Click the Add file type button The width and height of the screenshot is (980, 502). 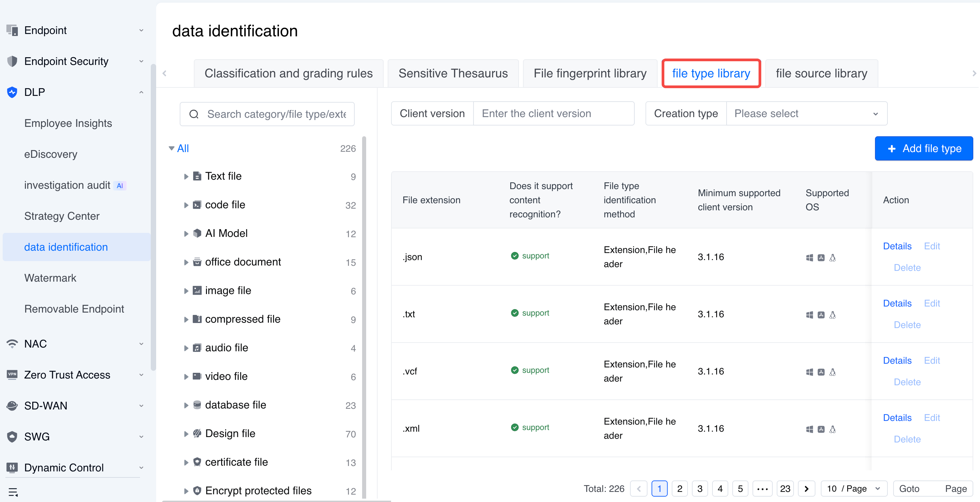point(923,148)
